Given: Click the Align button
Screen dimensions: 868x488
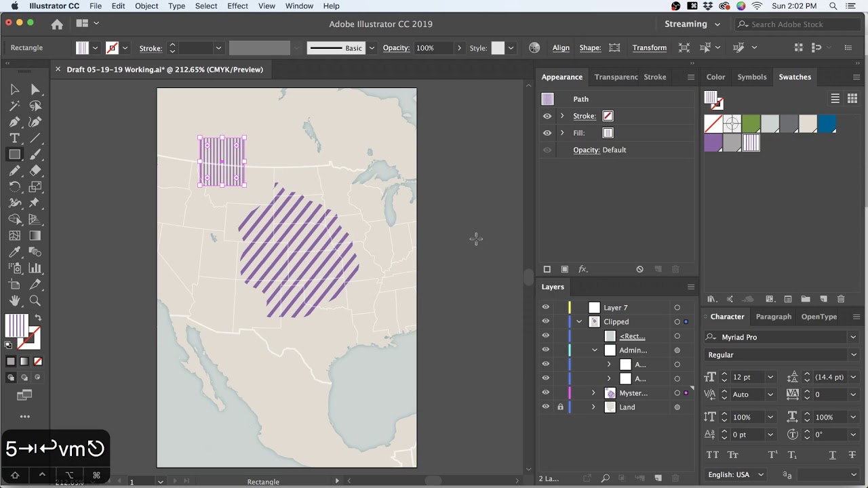Looking at the screenshot, I should (561, 47).
